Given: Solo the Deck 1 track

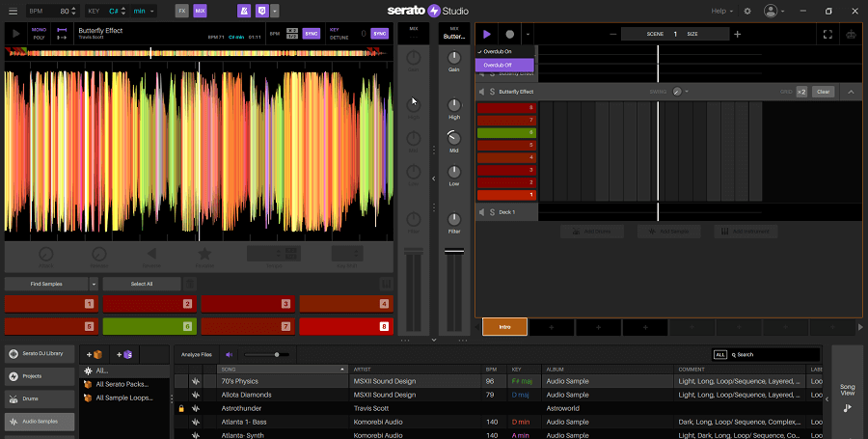Looking at the screenshot, I should click(492, 212).
